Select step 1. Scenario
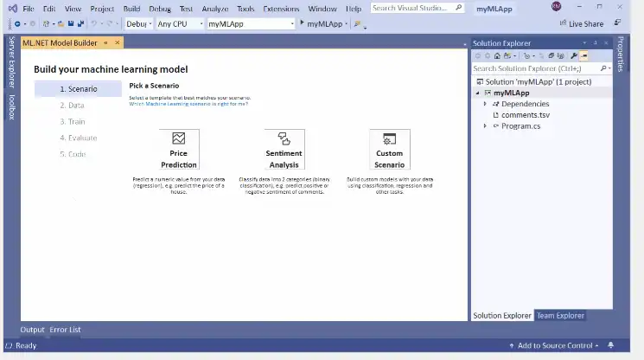Viewport: 644px width, 360px height. pyautogui.click(x=78, y=89)
